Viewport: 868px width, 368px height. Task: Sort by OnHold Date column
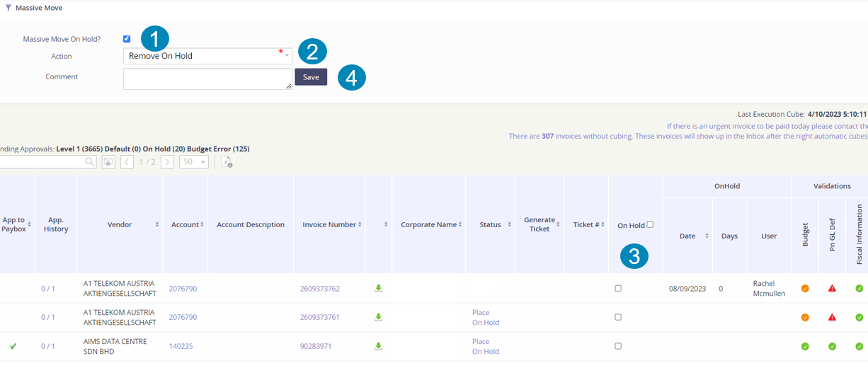(x=707, y=236)
